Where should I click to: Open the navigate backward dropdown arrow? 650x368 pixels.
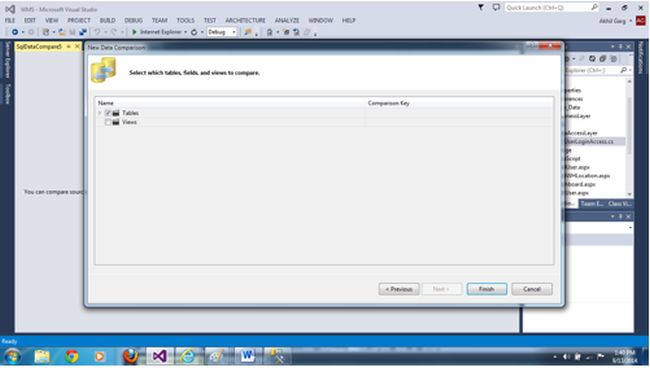click(22, 32)
